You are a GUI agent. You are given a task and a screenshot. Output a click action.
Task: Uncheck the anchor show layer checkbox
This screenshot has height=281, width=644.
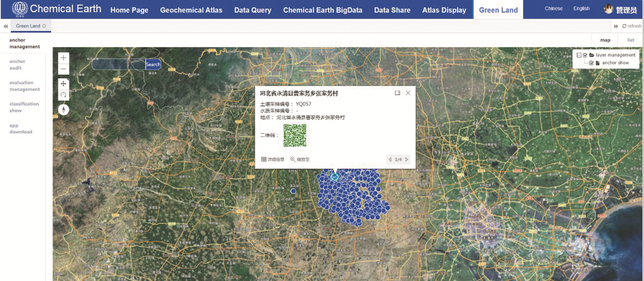tap(591, 63)
